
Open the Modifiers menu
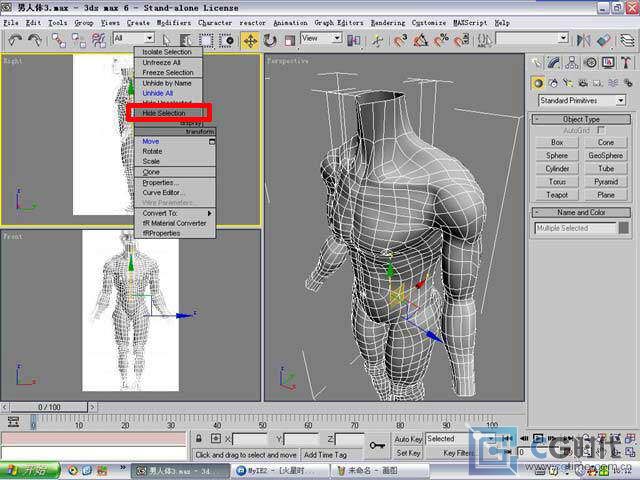[x=173, y=23]
